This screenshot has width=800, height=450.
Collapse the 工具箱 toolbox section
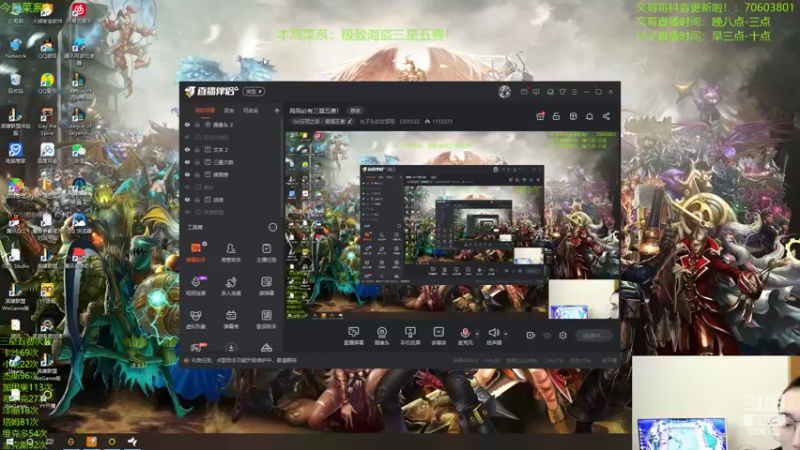point(273,227)
